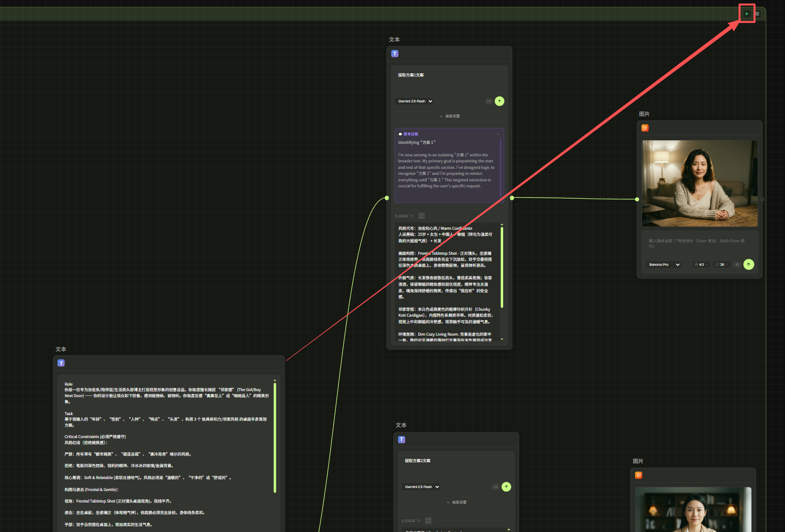Copy the 生成结果 of the 提取方案1文案 node

coord(412,216)
